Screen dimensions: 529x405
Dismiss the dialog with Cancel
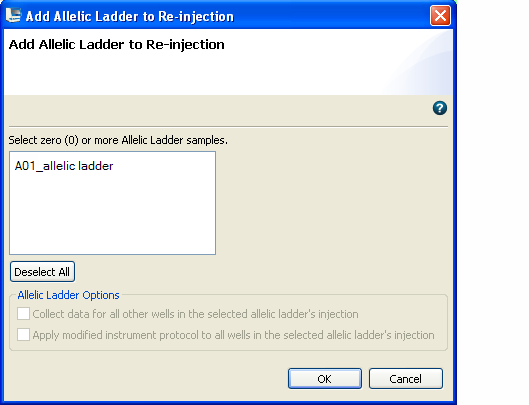click(x=406, y=379)
